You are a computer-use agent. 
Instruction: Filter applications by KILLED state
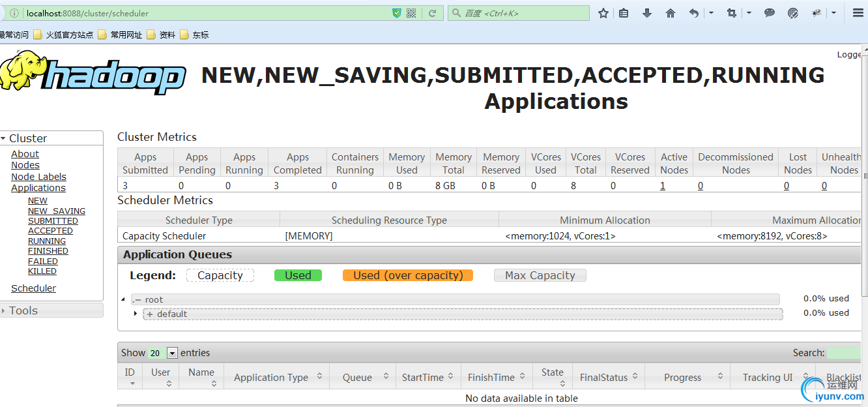coord(42,271)
